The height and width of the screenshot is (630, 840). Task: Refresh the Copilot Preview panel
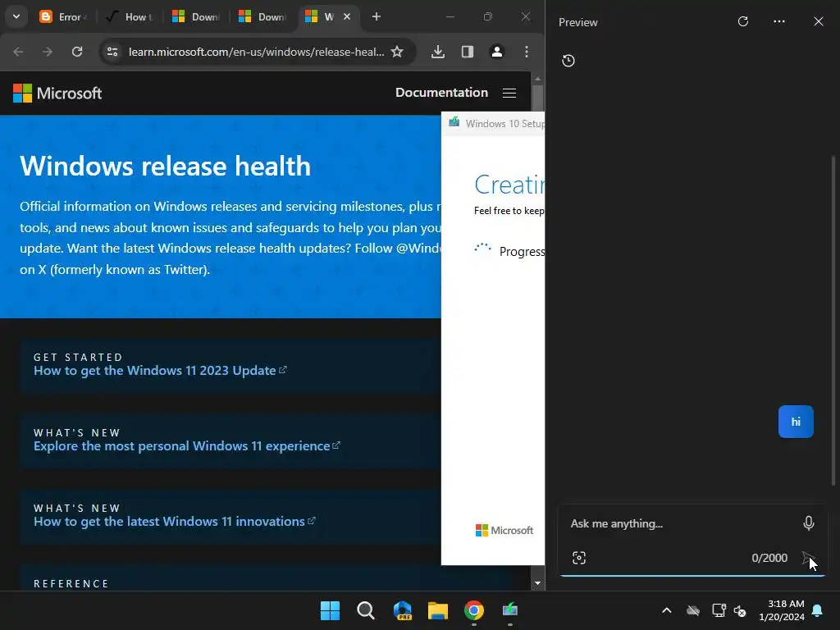[x=742, y=21]
